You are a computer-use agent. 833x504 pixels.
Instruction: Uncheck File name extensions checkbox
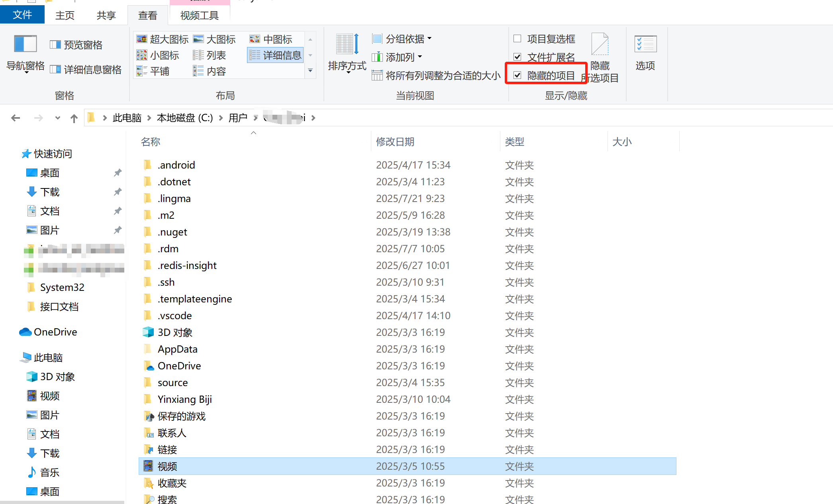(517, 57)
